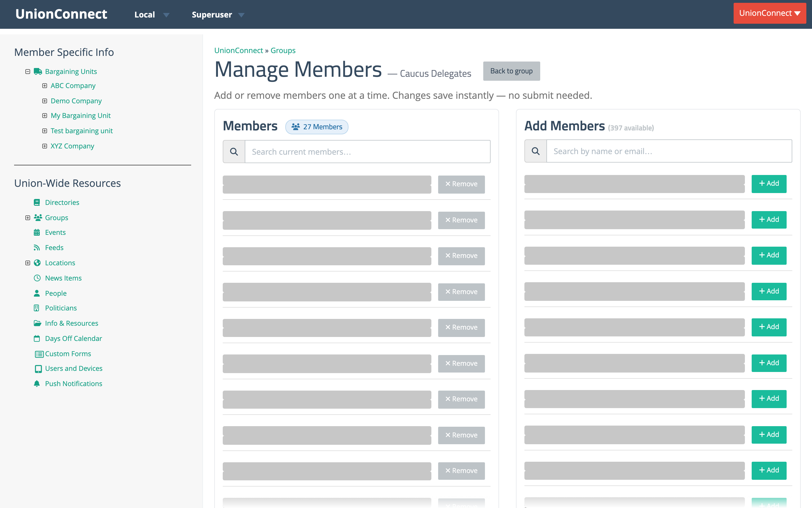
Task: Click the Days Off Calendar icon
Action: coord(37,338)
